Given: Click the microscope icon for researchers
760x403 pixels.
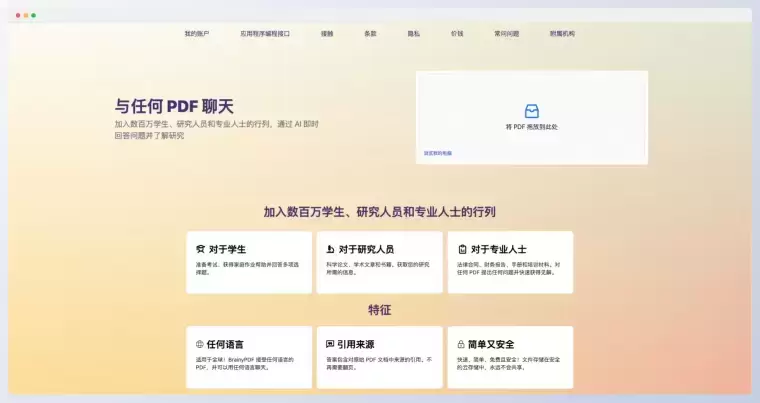Looking at the screenshot, I should tap(330, 249).
